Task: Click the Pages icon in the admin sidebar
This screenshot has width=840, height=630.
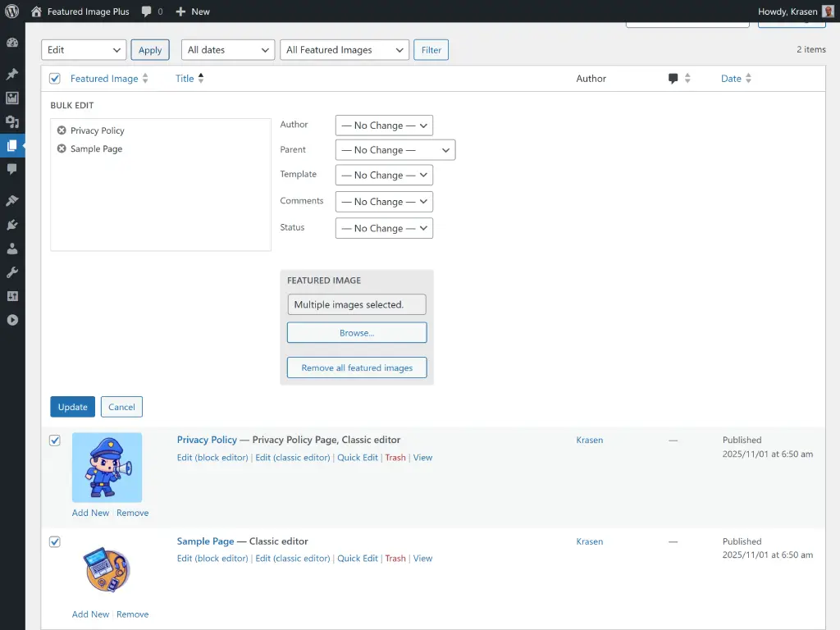Action: pos(12,146)
